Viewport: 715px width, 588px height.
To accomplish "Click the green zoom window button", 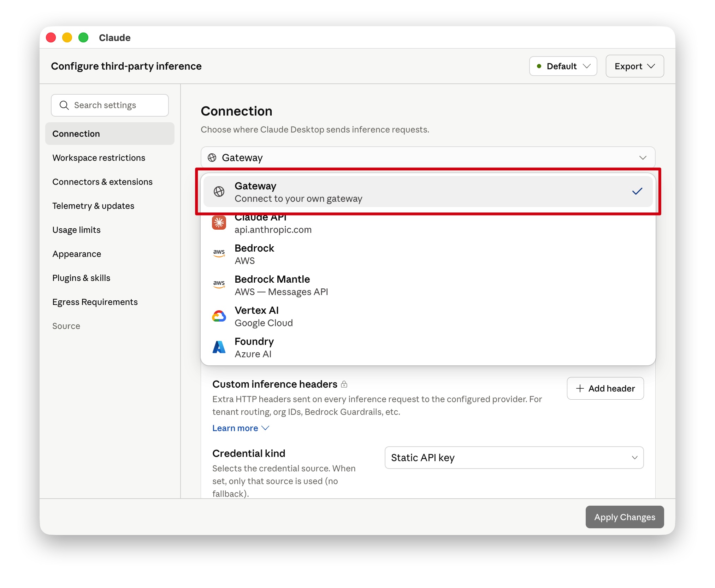I will pyautogui.click(x=83, y=37).
